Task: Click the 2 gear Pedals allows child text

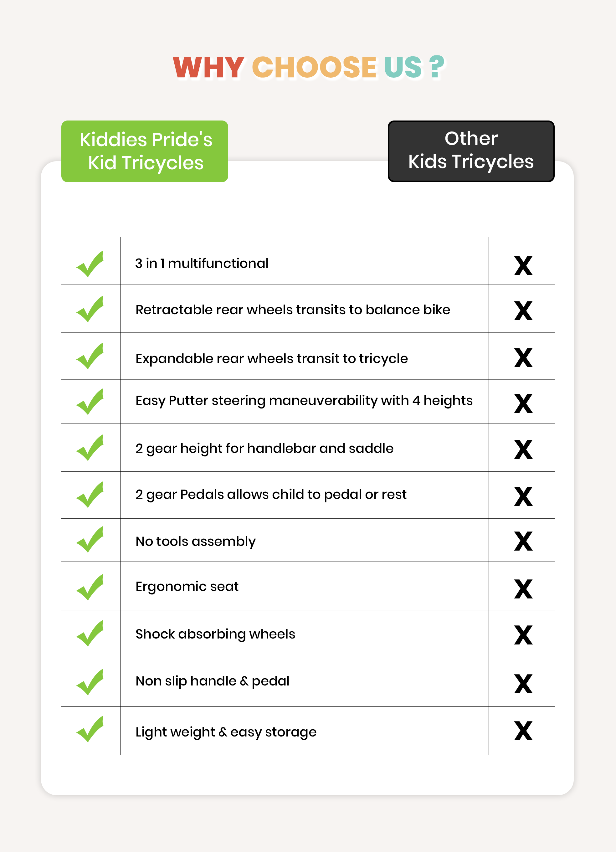Action: (x=271, y=495)
